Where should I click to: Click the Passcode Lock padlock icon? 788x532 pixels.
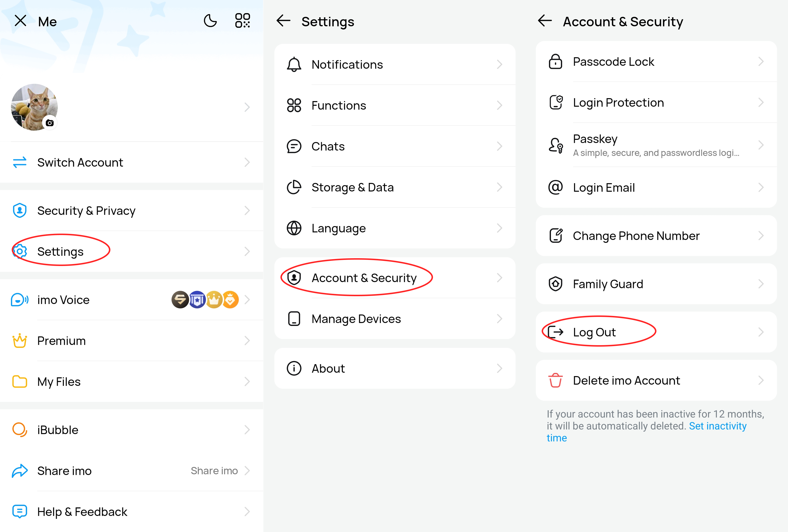pyautogui.click(x=555, y=61)
